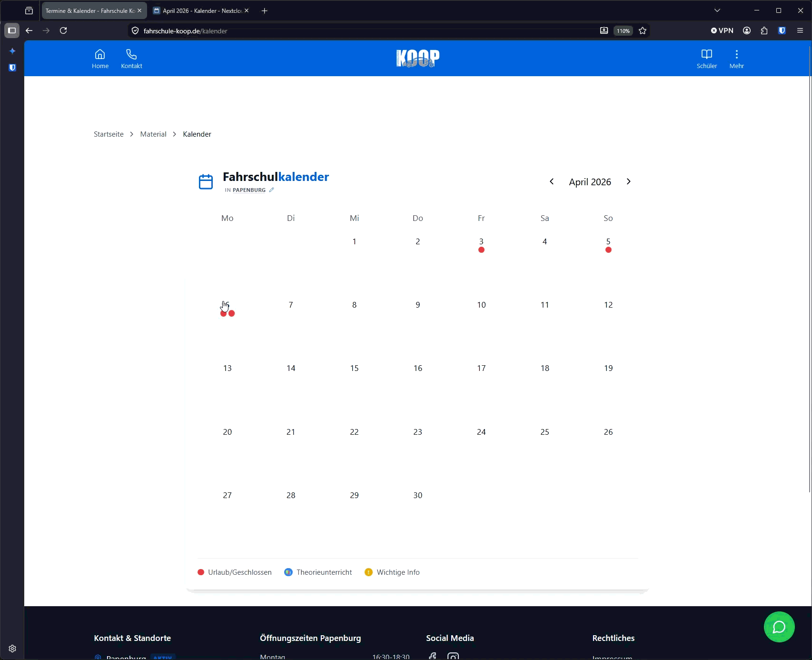
Task: Open the Home navigation icon
Action: (100, 59)
